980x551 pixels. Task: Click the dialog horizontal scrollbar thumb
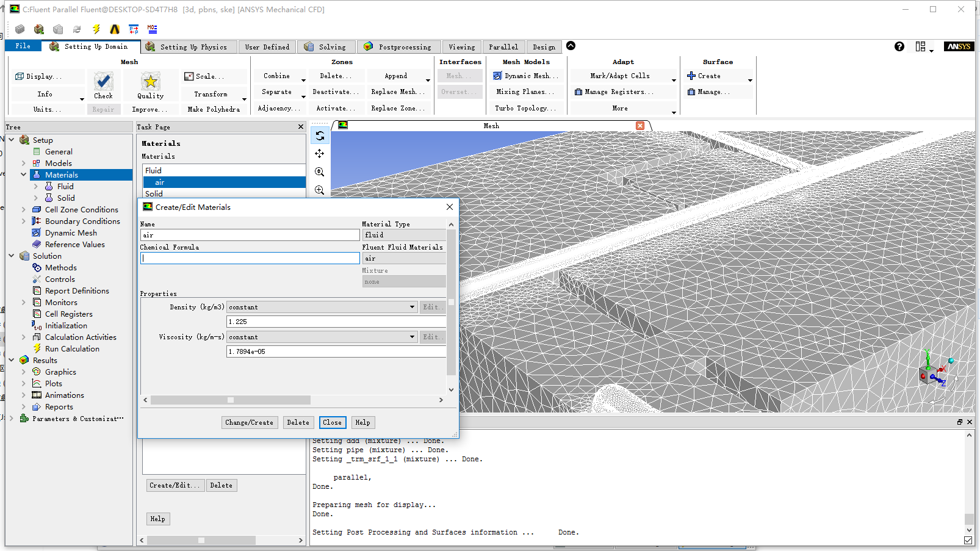tap(231, 400)
